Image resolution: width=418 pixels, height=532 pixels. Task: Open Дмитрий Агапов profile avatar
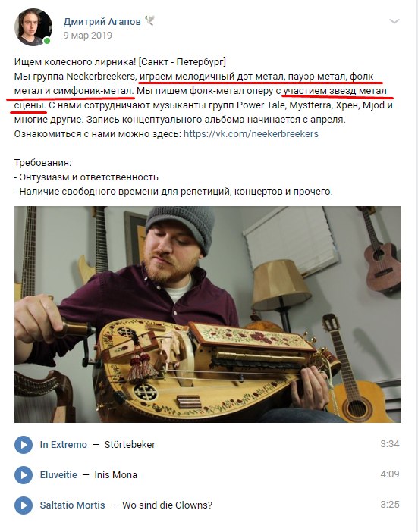(33, 27)
